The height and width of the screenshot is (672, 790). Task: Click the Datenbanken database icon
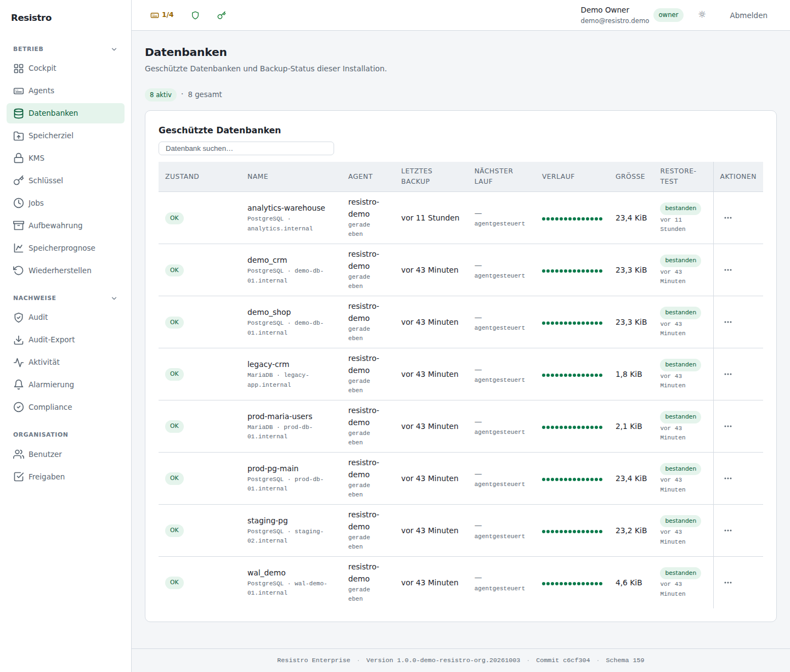[x=19, y=114]
